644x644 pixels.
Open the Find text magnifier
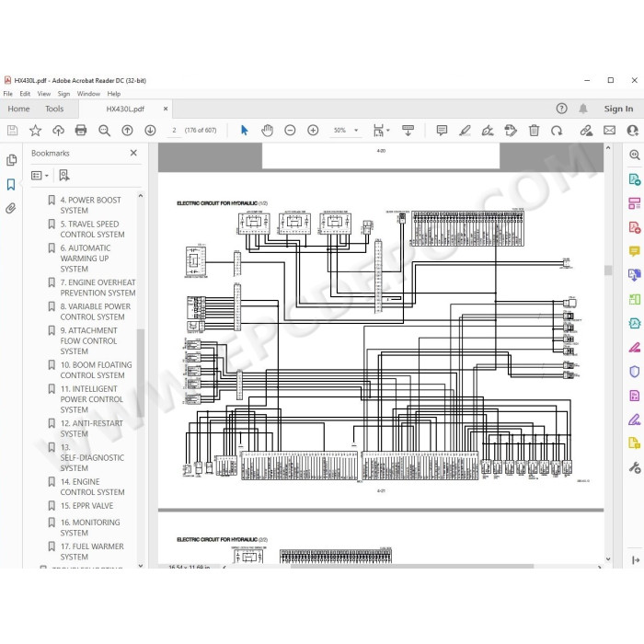pos(104,131)
